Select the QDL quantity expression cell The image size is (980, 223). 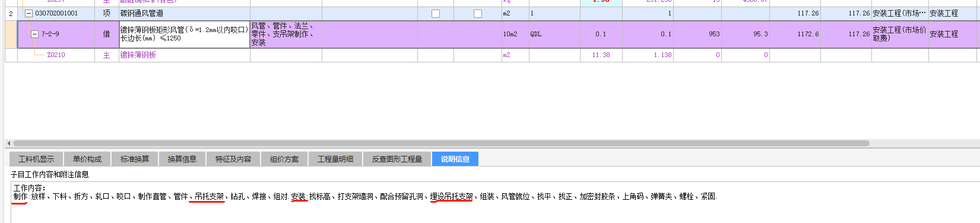[x=554, y=34]
